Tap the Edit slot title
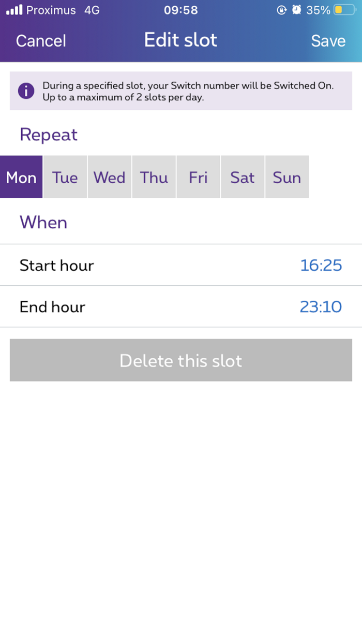This screenshot has width=362, height=644. pyautogui.click(x=180, y=40)
